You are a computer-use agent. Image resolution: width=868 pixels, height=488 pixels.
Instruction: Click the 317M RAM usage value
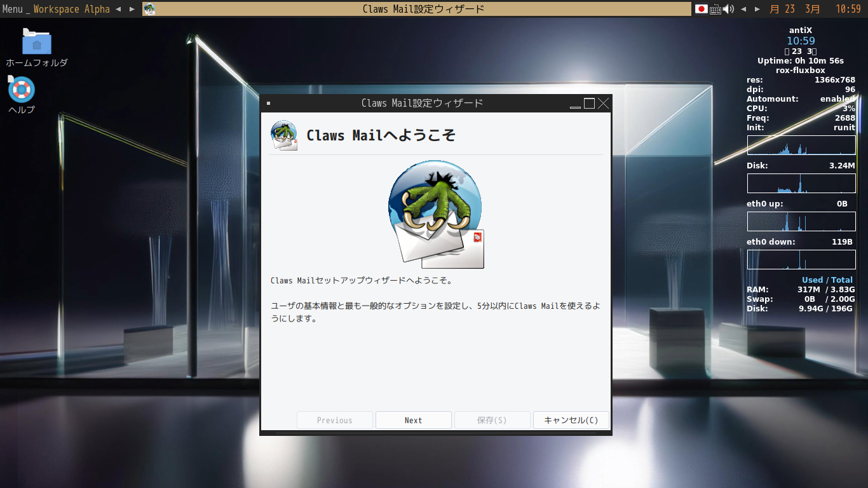pos(809,290)
